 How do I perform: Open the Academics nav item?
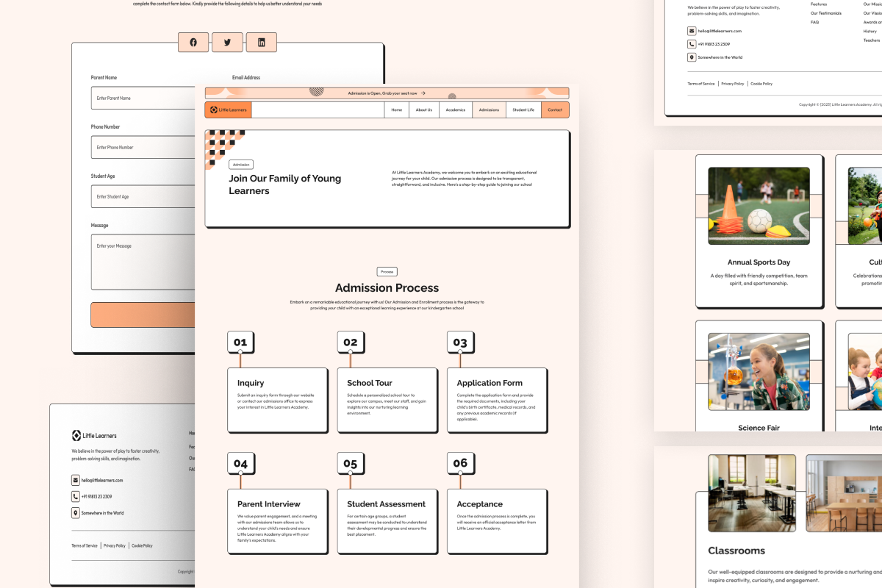pyautogui.click(x=456, y=110)
